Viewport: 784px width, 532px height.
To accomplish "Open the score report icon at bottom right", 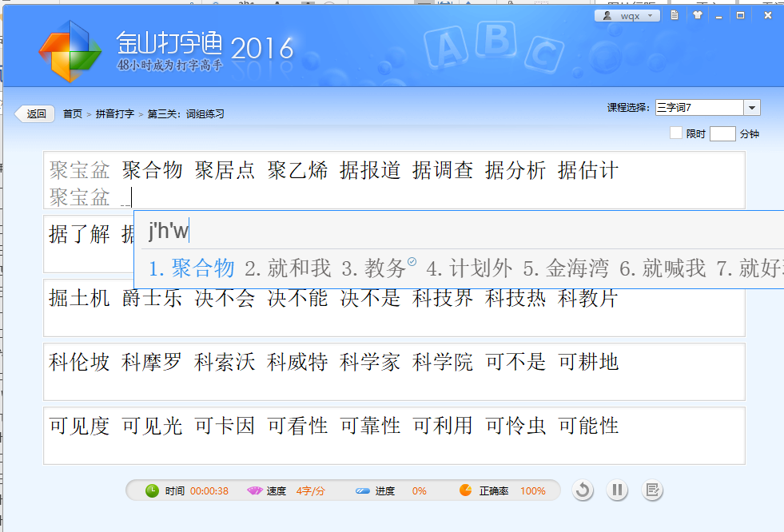I will click(x=652, y=490).
